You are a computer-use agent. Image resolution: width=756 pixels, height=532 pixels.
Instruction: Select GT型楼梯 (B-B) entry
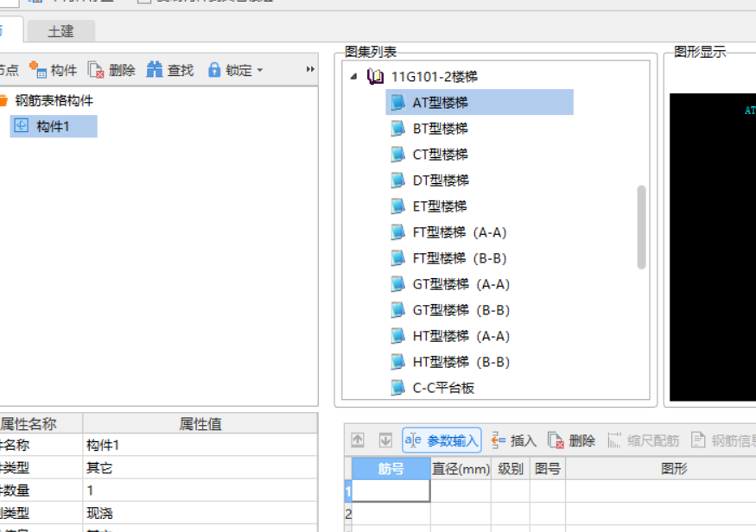click(461, 310)
